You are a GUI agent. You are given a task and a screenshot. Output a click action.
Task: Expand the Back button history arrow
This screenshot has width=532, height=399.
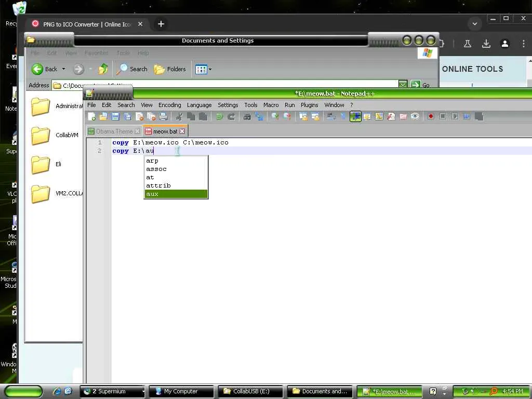coord(64,69)
